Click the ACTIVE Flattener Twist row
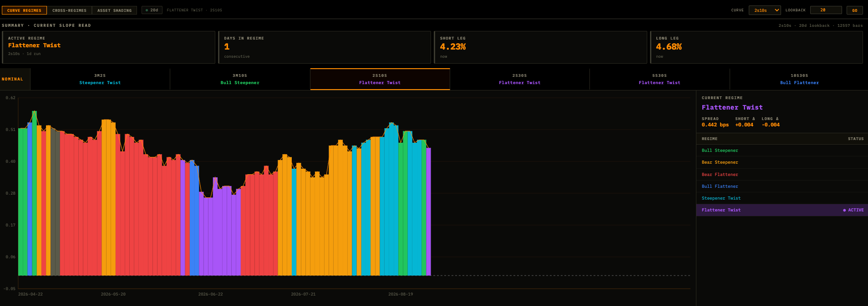Image resolution: width=868 pixels, height=306 pixels. (782, 210)
